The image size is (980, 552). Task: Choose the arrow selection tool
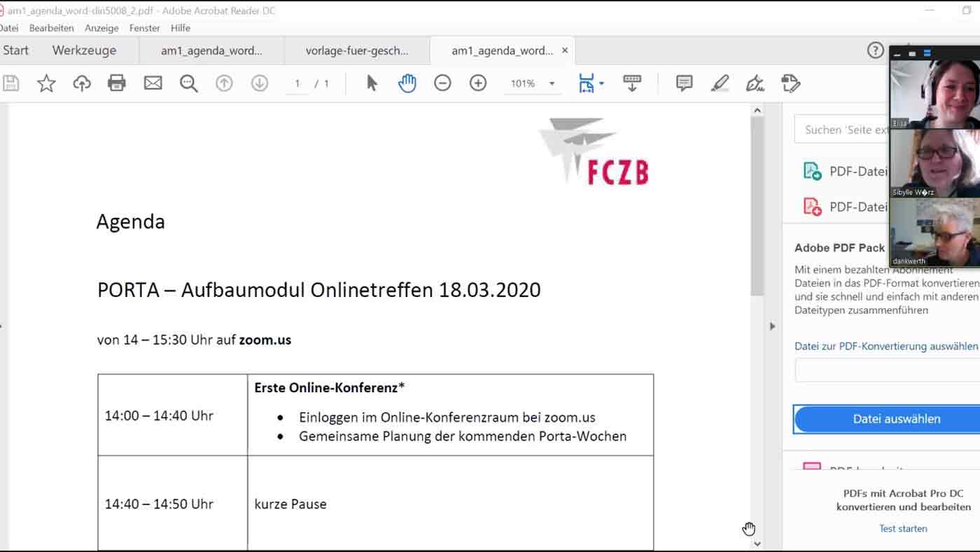[372, 83]
